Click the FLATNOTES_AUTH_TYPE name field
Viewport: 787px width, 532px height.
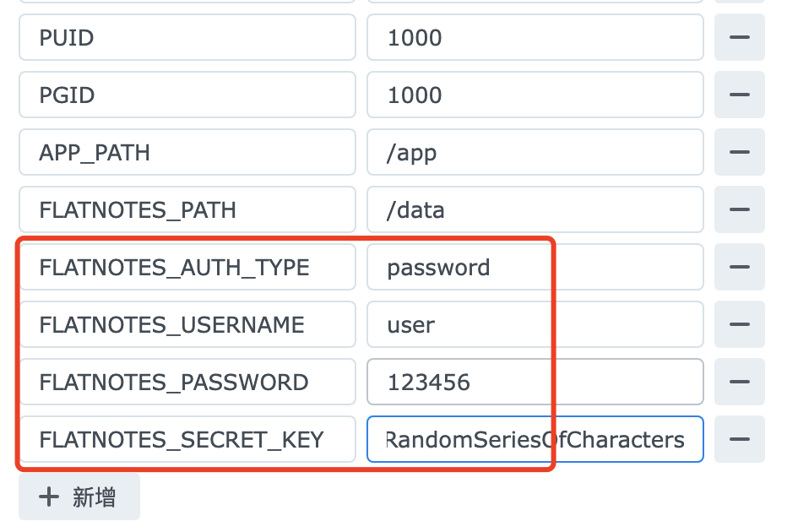187,267
